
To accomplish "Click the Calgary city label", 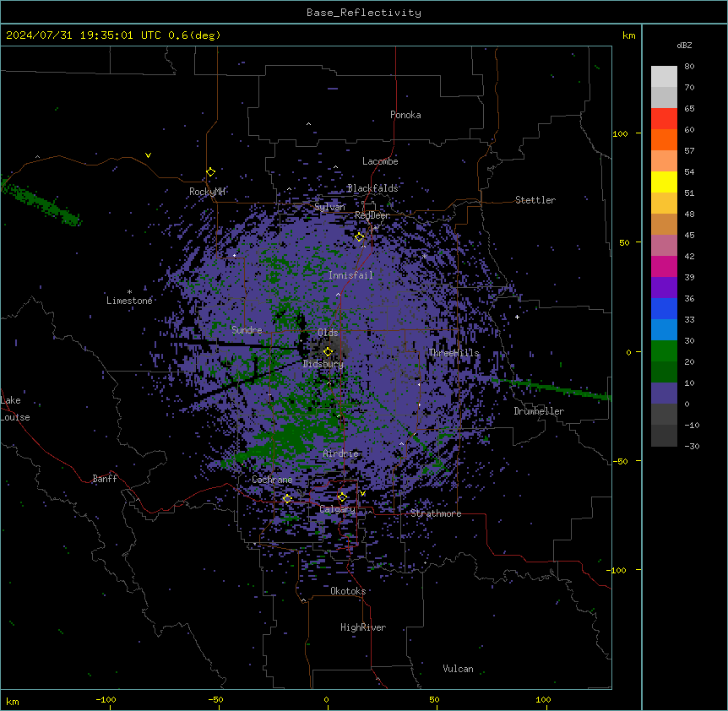I will tap(337, 509).
